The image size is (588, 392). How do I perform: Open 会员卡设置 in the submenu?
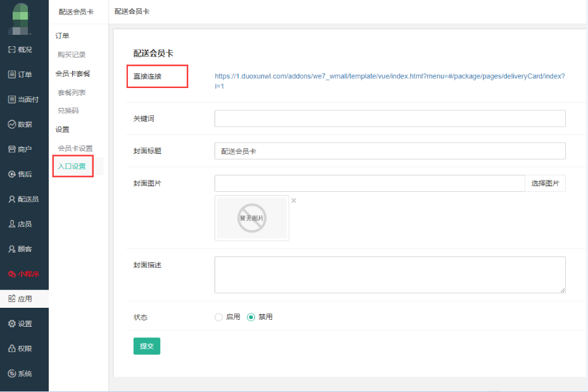(x=75, y=148)
